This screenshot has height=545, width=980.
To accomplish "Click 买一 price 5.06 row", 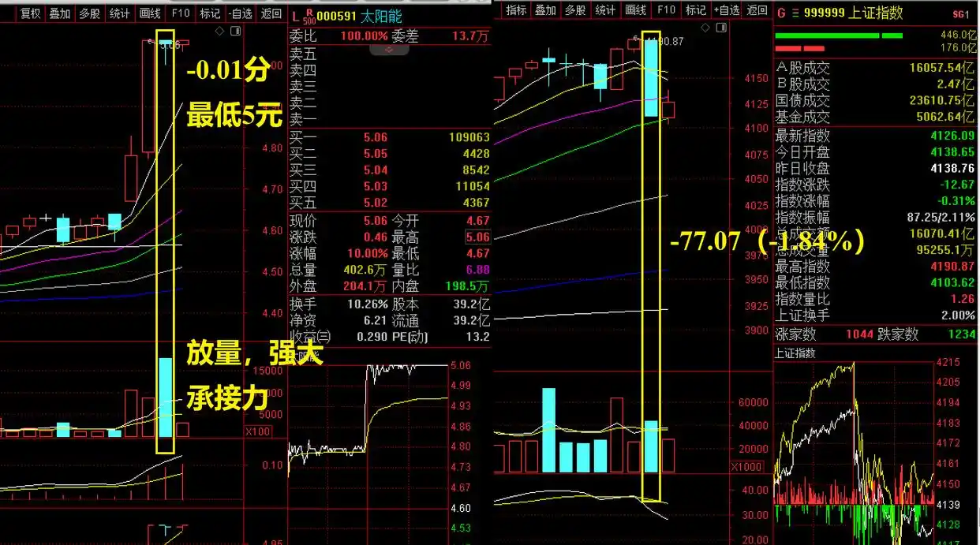I will pos(390,137).
